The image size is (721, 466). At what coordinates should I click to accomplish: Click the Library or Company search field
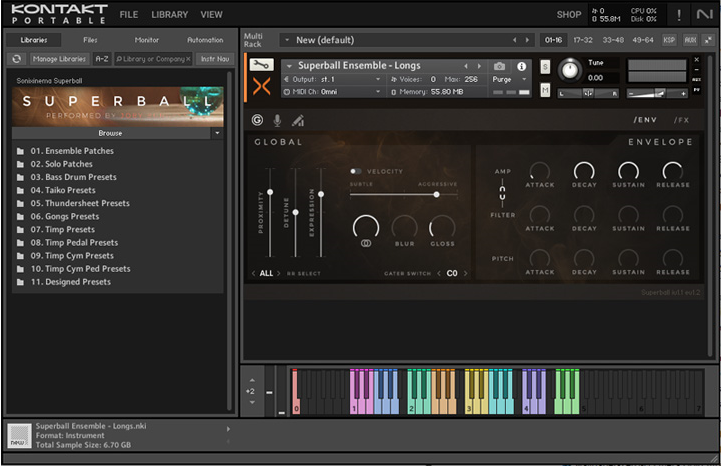point(153,59)
